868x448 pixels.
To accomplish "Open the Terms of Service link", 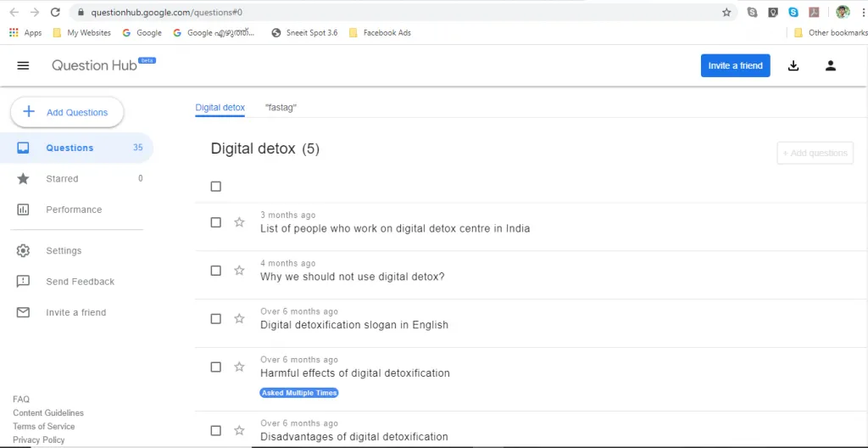I will tap(44, 427).
